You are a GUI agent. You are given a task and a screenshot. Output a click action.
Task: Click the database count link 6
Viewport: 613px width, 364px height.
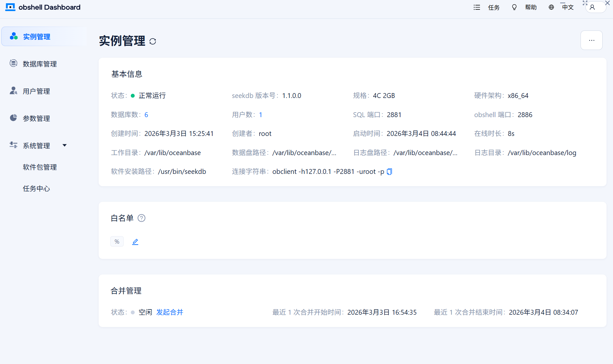click(x=146, y=115)
